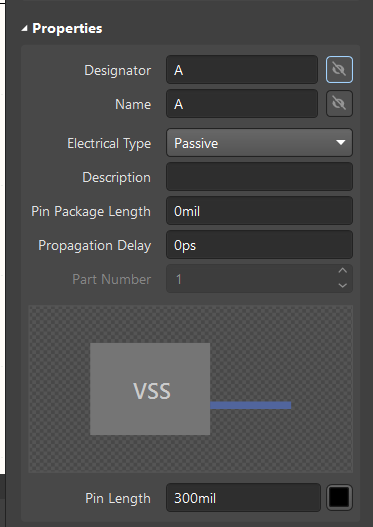Increase Part Number with up arrow
Image resolution: width=373 pixels, height=527 pixels.
click(x=342, y=271)
